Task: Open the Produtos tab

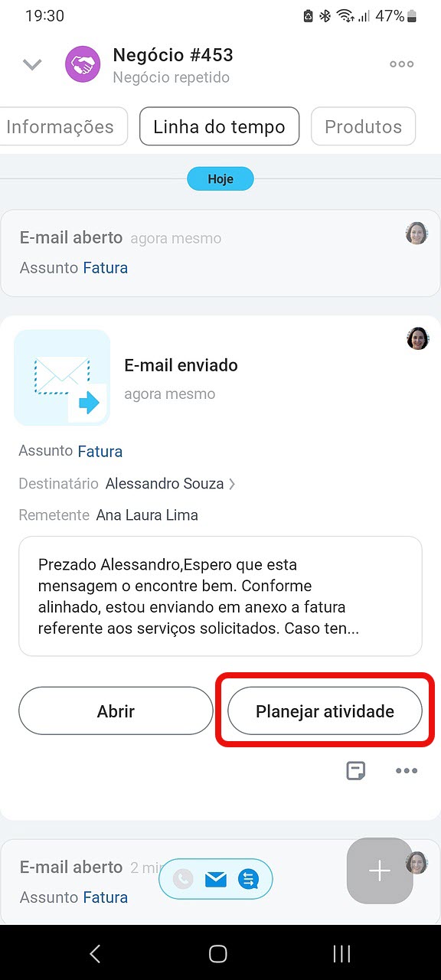Action: coord(363,126)
